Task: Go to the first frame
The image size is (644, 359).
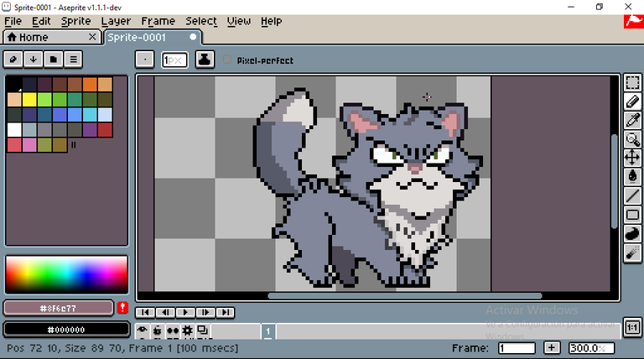Action: pos(145,313)
